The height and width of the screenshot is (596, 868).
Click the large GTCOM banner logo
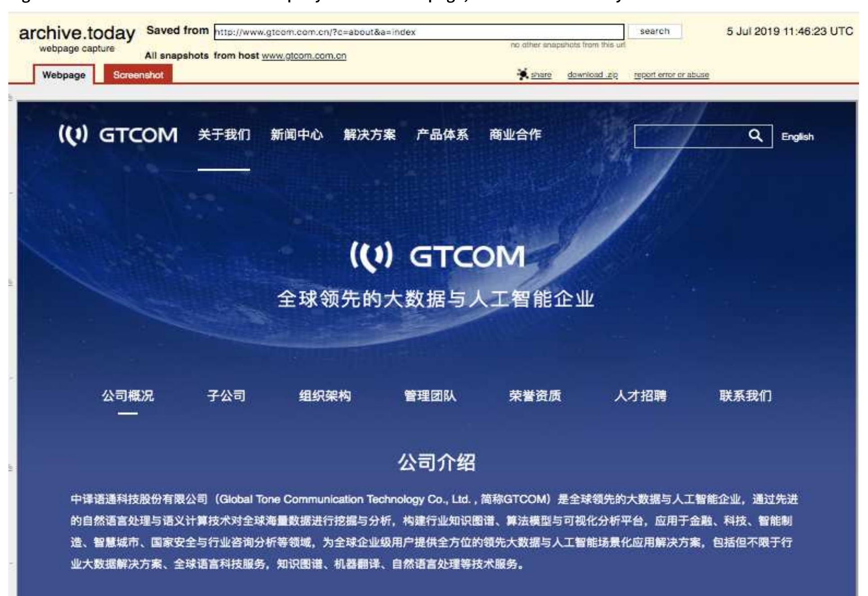pos(437,257)
